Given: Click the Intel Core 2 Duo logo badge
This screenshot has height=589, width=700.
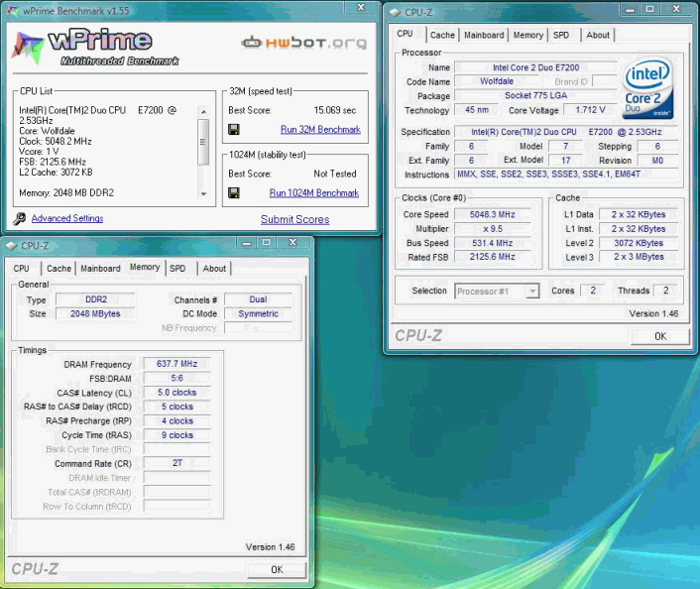Looking at the screenshot, I should (647, 89).
